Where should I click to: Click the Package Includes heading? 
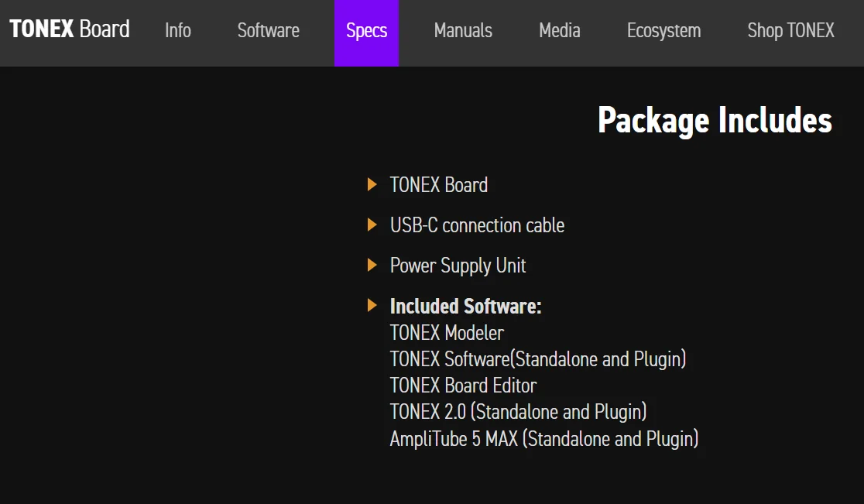715,121
